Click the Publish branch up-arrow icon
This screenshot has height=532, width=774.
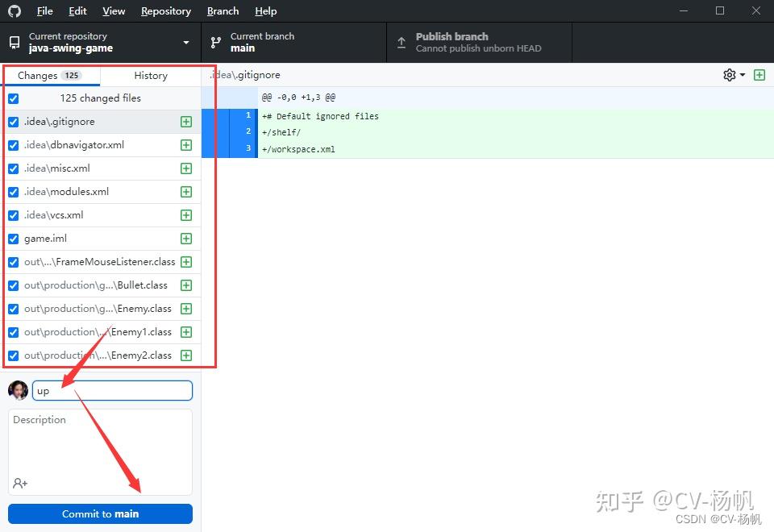(x=401, y=42)
